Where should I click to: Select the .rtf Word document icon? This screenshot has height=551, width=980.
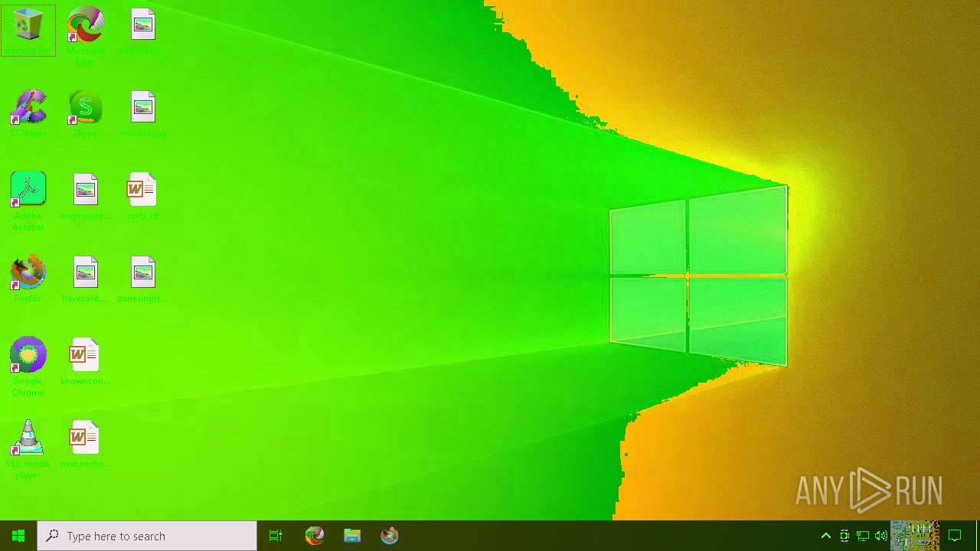tap(142, 196)
